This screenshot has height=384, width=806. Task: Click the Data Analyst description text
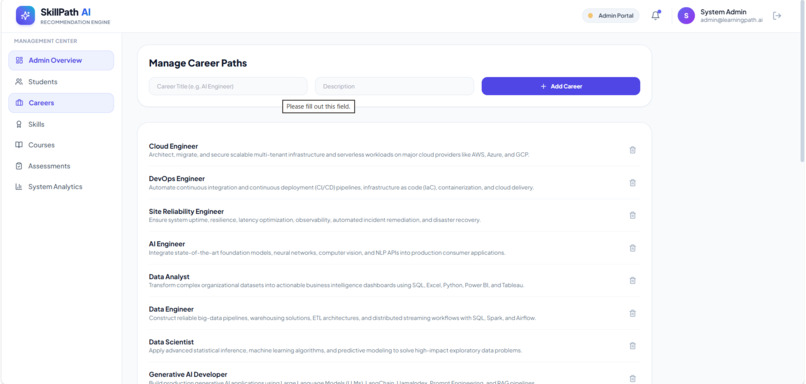337,285
